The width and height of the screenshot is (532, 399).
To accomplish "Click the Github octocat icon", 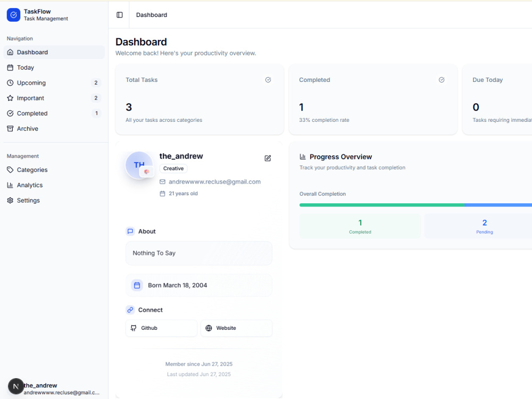I will tap(134, 328).
